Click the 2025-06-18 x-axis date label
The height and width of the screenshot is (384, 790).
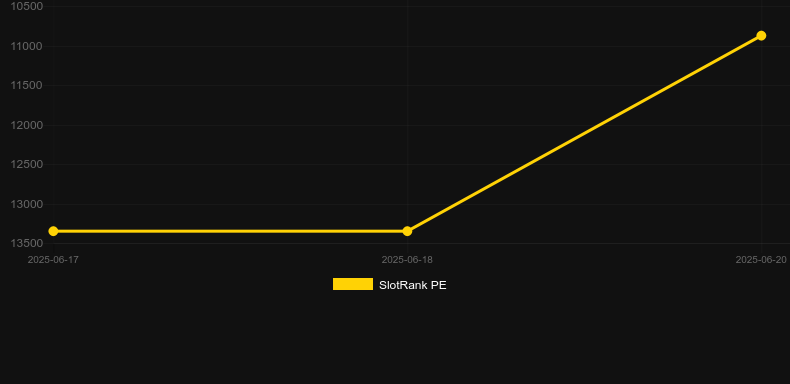tap(407, 260)
